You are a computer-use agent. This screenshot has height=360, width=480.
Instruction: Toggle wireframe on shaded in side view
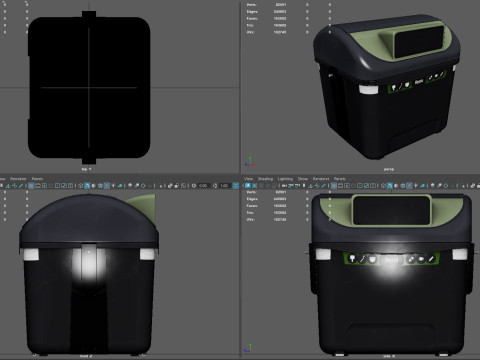click(x=403, y=186)
